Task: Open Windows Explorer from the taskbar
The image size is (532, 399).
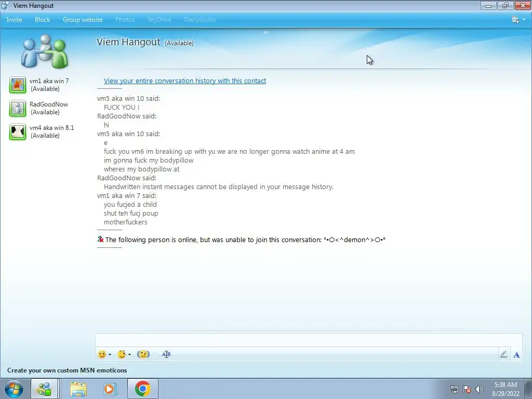Action: click(78, 389)
